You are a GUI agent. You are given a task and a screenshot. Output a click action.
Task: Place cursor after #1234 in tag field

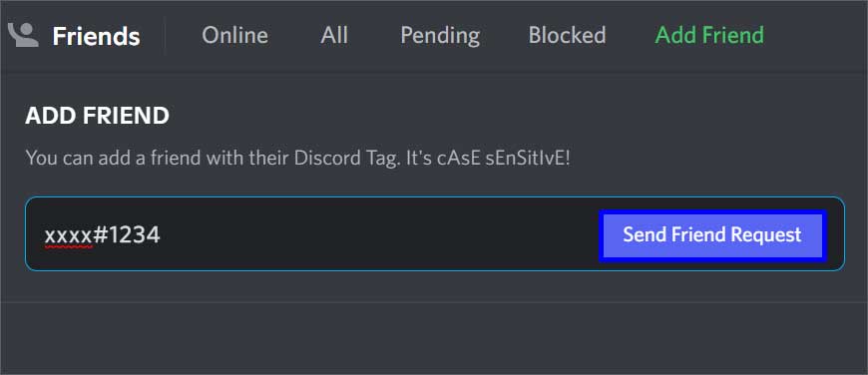[161, 235]
